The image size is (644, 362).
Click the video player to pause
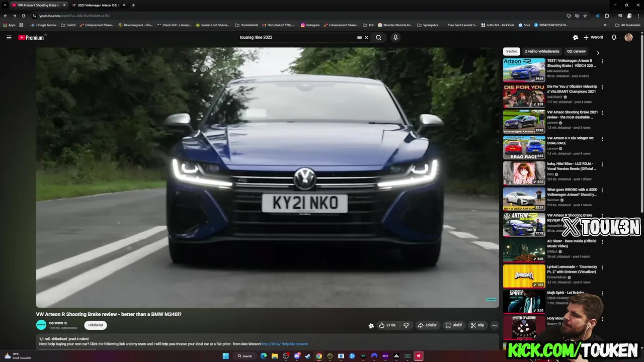click(x=267, y=177)
